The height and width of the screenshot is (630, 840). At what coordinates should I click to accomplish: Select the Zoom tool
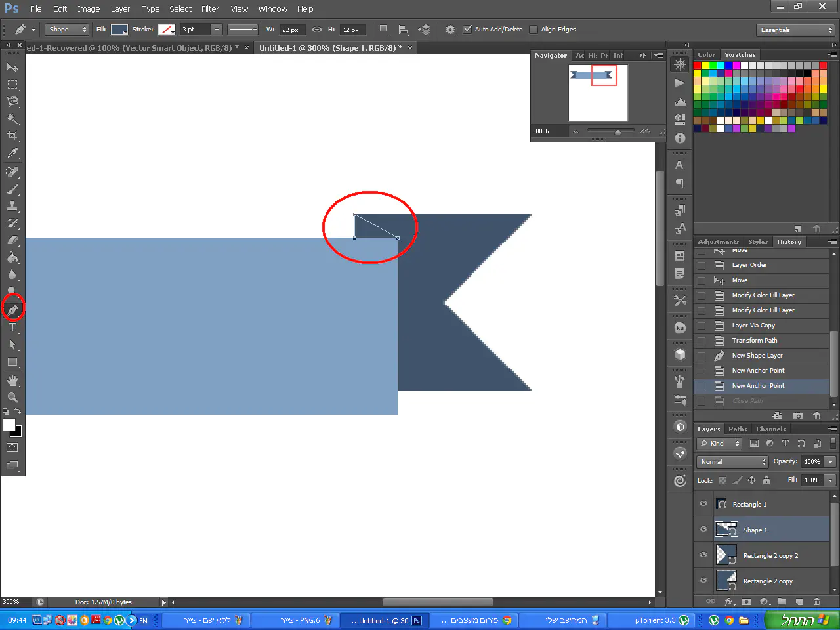[12, 398]
